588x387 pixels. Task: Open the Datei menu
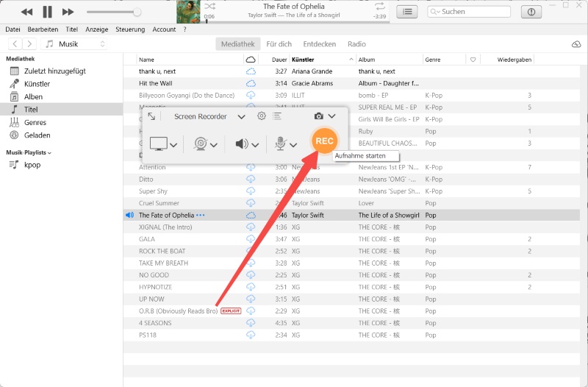point(12,29)
